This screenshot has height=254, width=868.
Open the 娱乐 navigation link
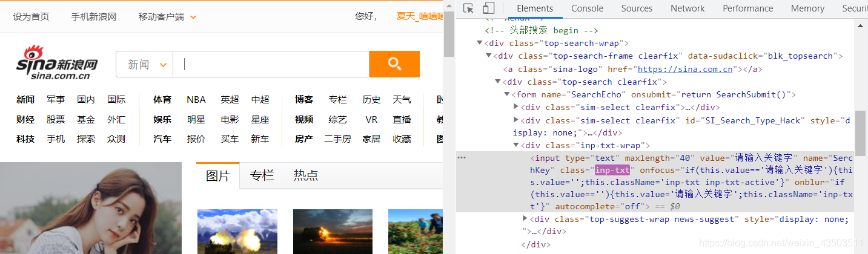(162, 119)
